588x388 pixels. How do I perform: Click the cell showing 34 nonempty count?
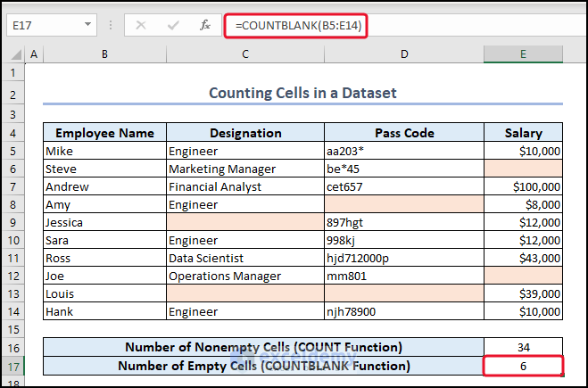tap(523, 347)
